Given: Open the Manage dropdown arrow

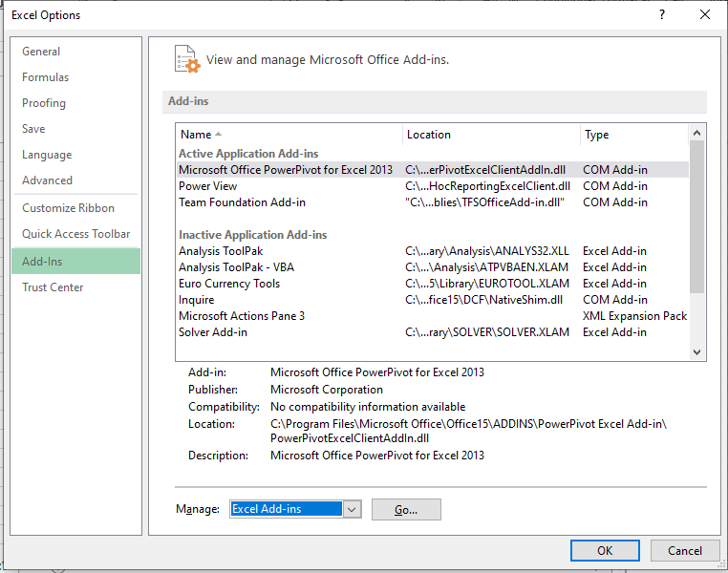Looking at the screenshot, I should [352, 509].
